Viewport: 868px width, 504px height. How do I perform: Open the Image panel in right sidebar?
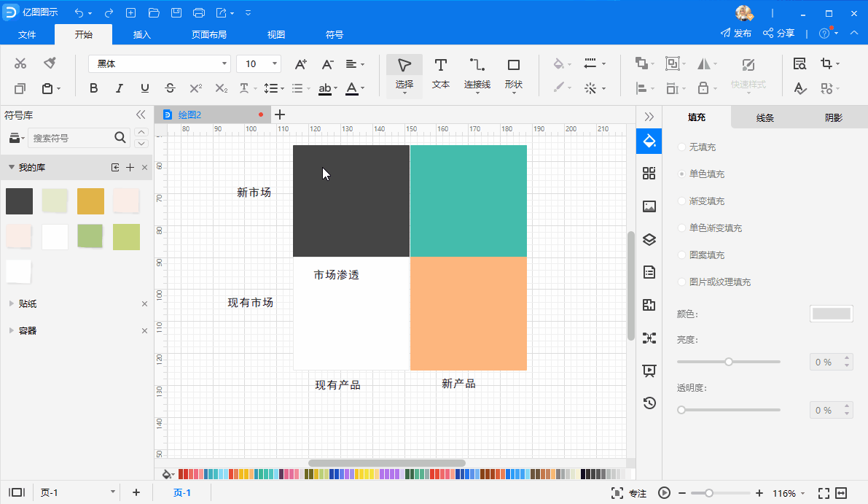coord(649,206)
